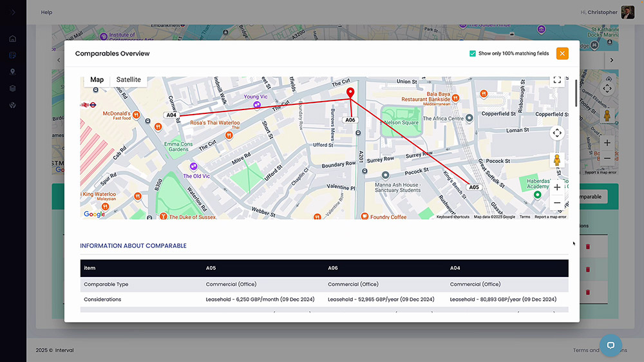This screenshot has width=644, height=362.
Task: Select the A05 map marker
Action: (474, 187)
